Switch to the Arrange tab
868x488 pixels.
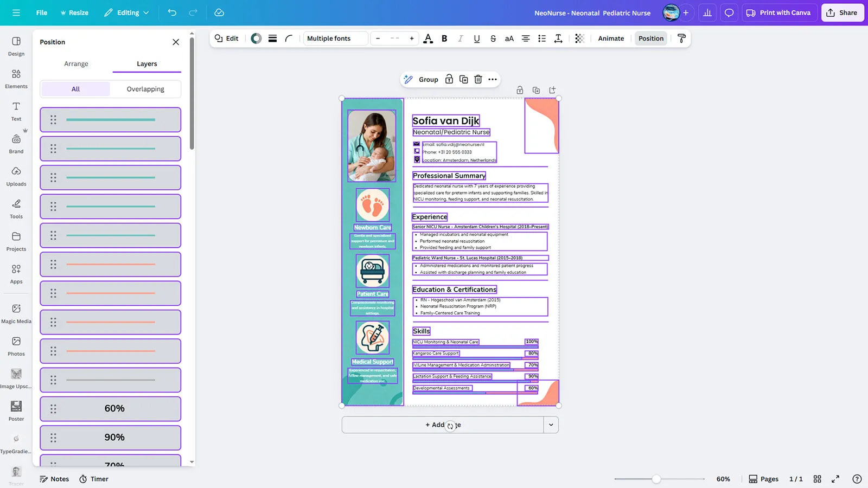76,63
